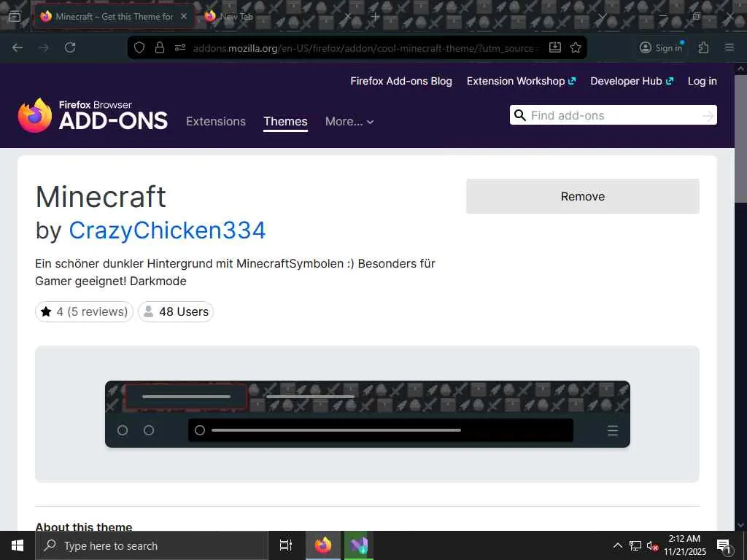Click Log in on the add-ons site
This screenshot has height=560, width=747.
(x=703, y=82)
